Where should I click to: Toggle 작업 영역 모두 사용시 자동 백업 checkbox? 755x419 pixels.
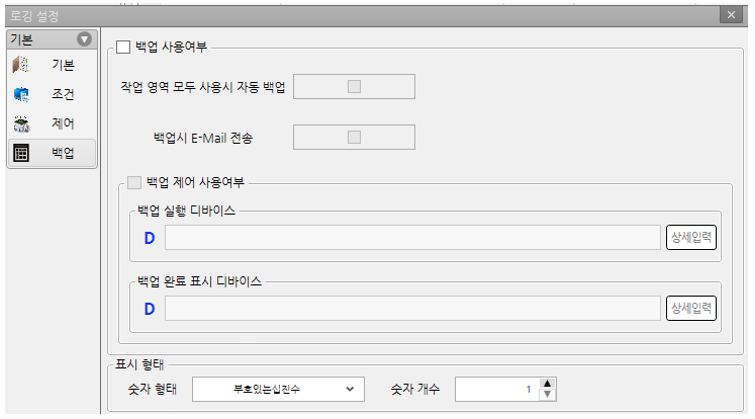[x=354, y=87]
